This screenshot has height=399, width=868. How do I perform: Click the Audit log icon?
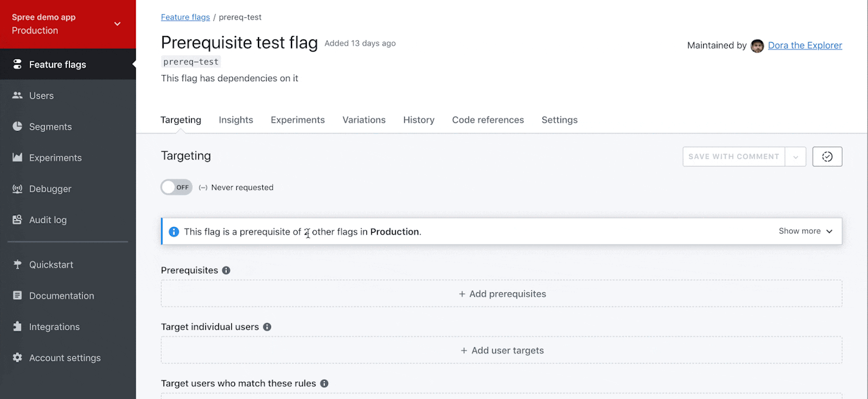pyautogui.click(x=17, y=220)
